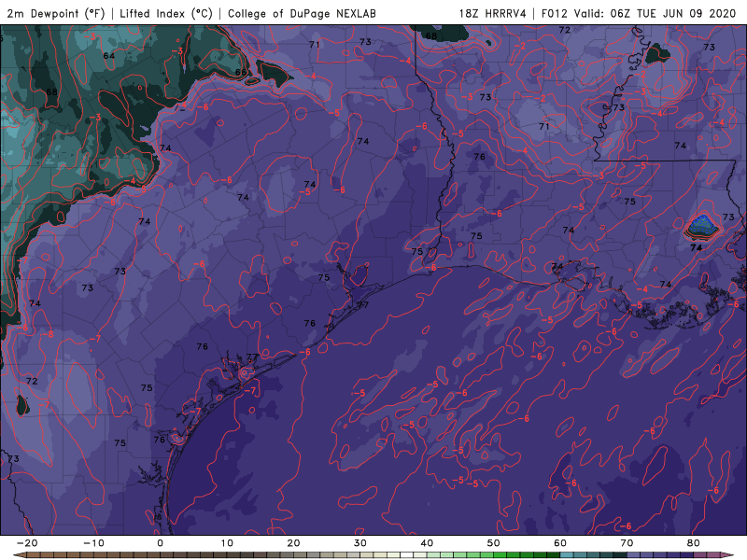This screenshot has width=747, height=560.
Task: Click the 50 label on the color scale
Action: [494, 543]
